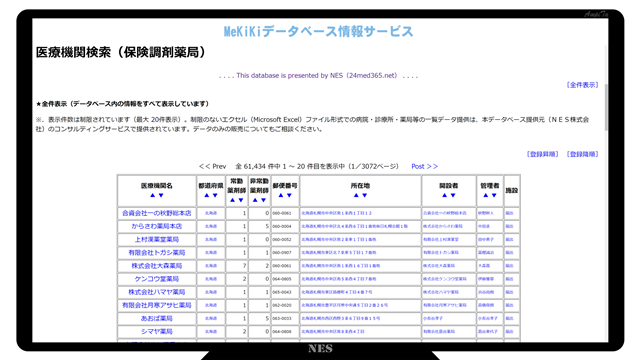Screen dimensions: 640x360
Task: Sort 管理者 column ascending with up arrow
Action: (x=485, y=196)
